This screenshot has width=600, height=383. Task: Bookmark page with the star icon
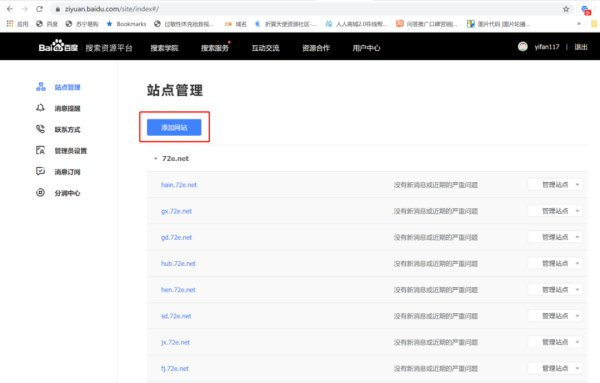click(x=566, y=9)
